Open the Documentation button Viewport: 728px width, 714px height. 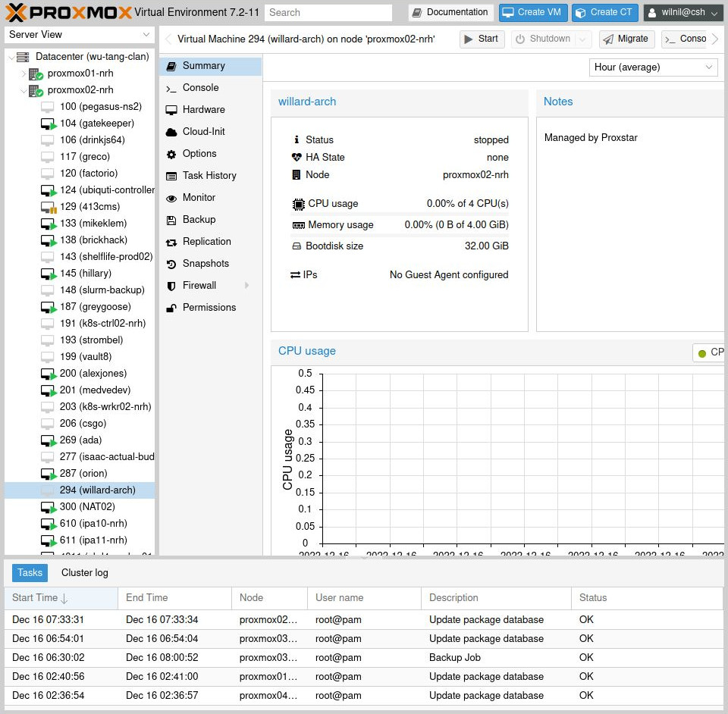[450, 13]
